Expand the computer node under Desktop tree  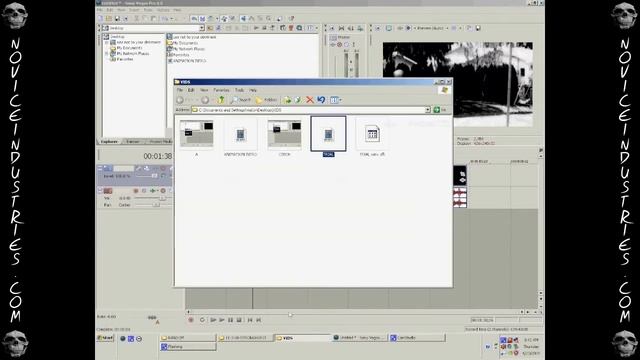pos(107,42)
